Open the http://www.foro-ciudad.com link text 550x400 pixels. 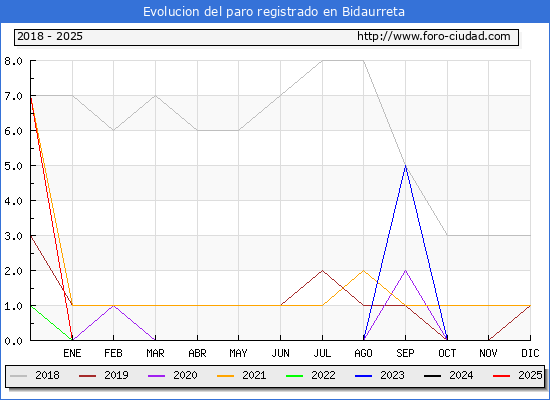[x=434, y=36]
